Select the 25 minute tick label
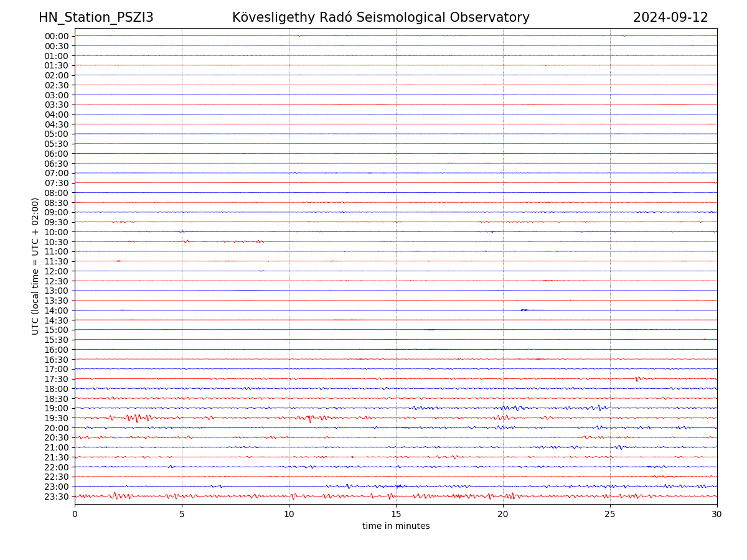 point(610,514)
